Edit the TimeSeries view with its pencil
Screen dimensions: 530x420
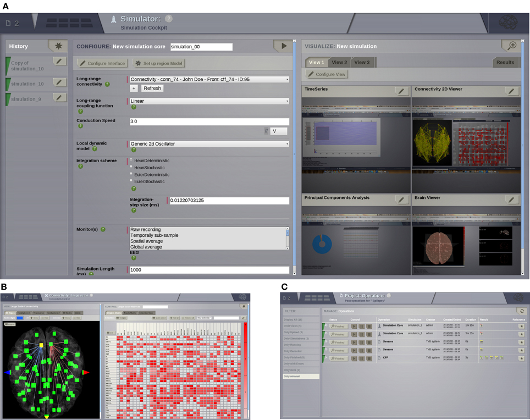(401, 91)
